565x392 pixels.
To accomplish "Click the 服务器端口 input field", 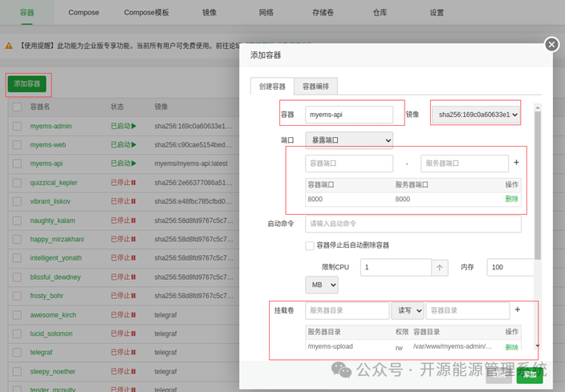I will (x=465, y=164).
